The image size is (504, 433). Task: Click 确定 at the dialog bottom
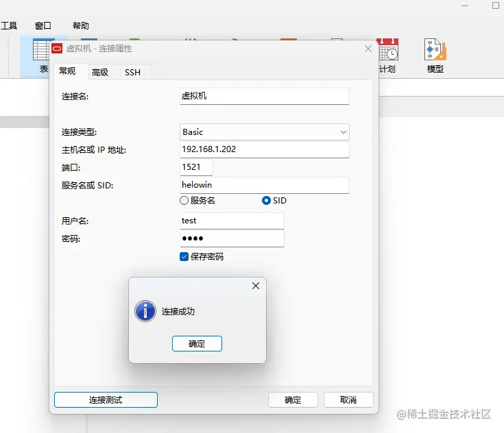293,400
